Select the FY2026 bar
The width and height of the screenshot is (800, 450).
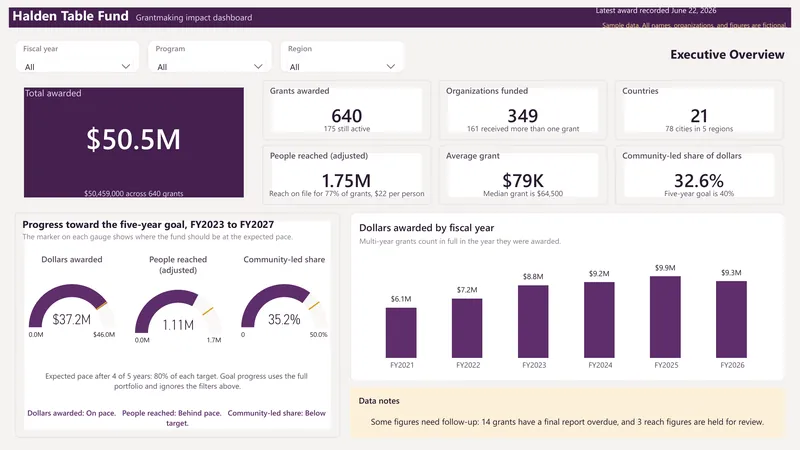pyautogui.click(x=731, y=319)
